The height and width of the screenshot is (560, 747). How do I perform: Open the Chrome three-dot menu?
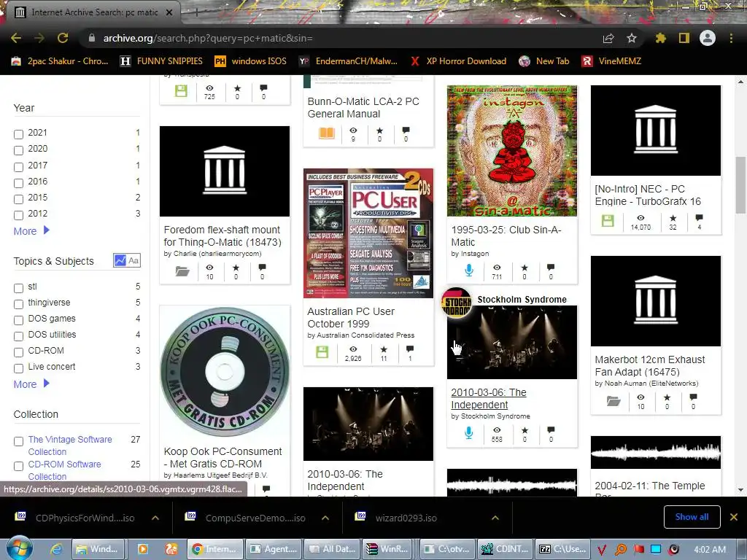tap(731, 38)
